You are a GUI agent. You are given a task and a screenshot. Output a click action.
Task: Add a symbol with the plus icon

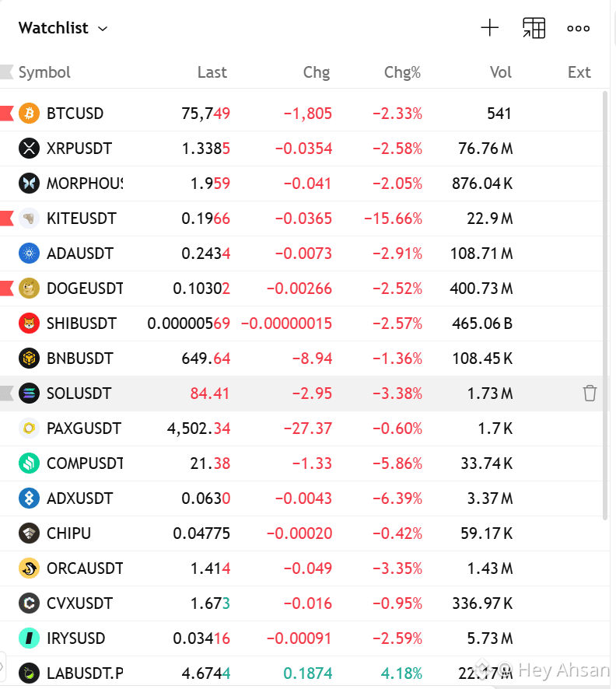tap(489, 28)
